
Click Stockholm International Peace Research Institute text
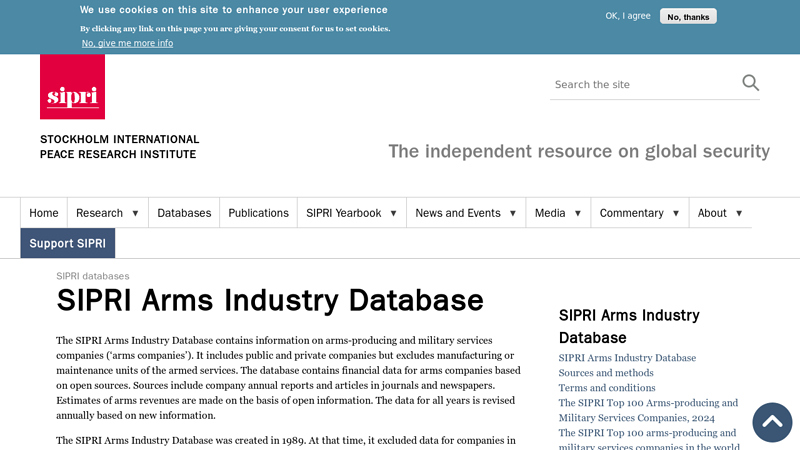coord(119,146)
